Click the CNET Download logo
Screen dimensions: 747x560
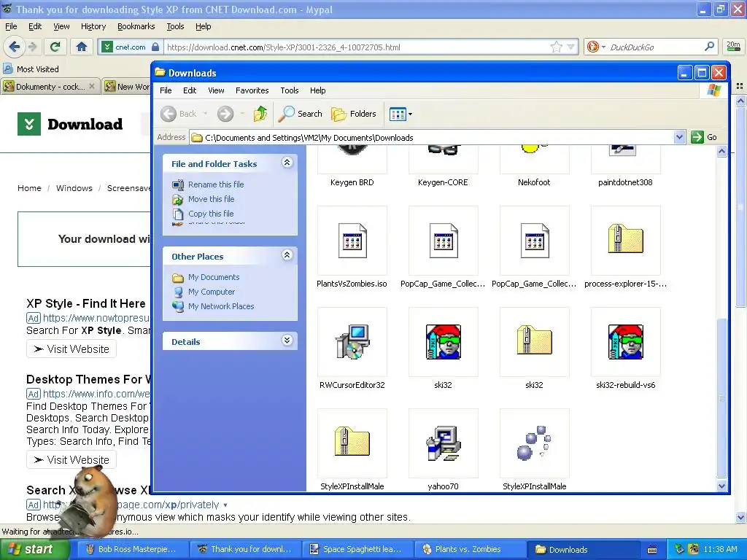click(70, 124)
